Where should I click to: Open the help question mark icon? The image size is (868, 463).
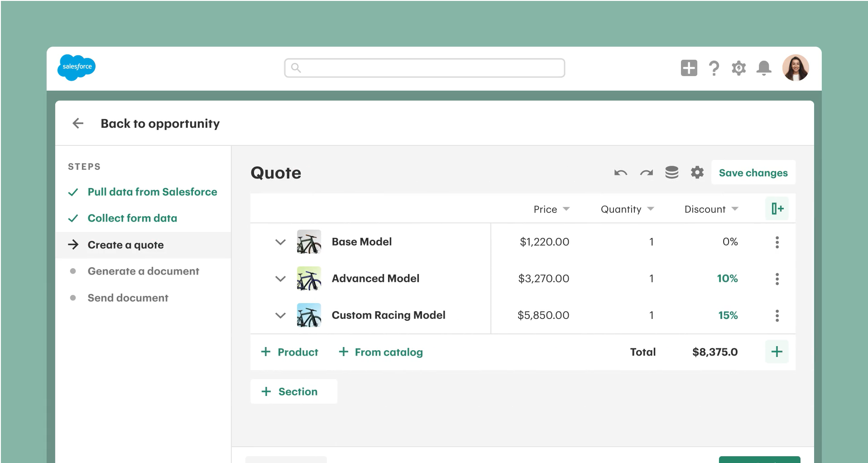point(714,68)
